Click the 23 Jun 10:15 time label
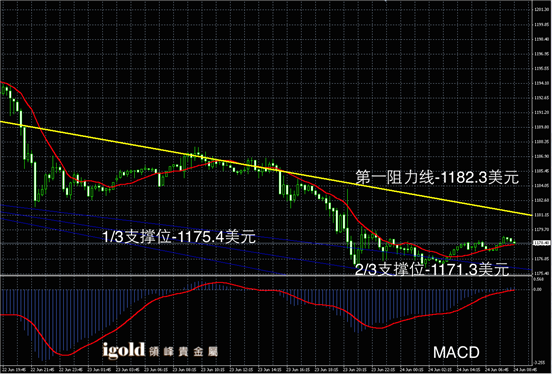 pyautogui.click(x=213, y=370)
